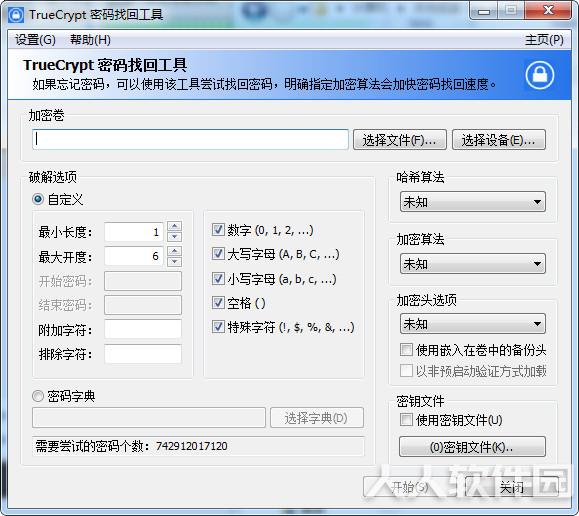Toggle the 空格 ( ) checkbox
The height and width of the screenshot is (516, 579).
(x=218, y=303)
